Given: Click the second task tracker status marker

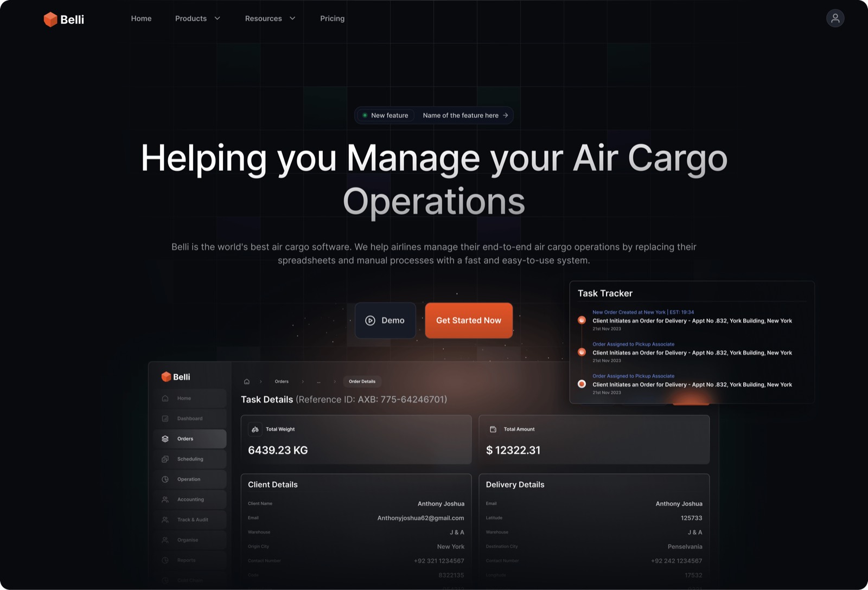Looking at the screenshot, I should 582,352.
